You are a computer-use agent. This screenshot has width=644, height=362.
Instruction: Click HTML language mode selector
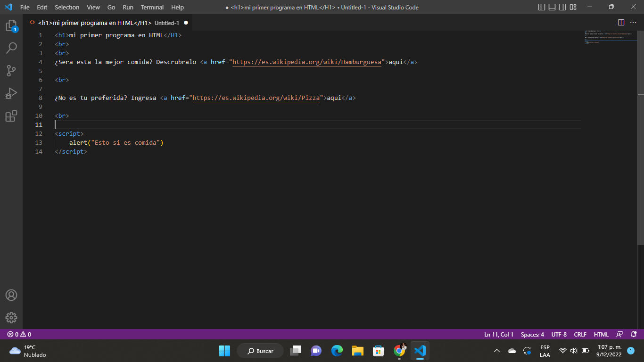pyautogui.click(x=601, y=334)
